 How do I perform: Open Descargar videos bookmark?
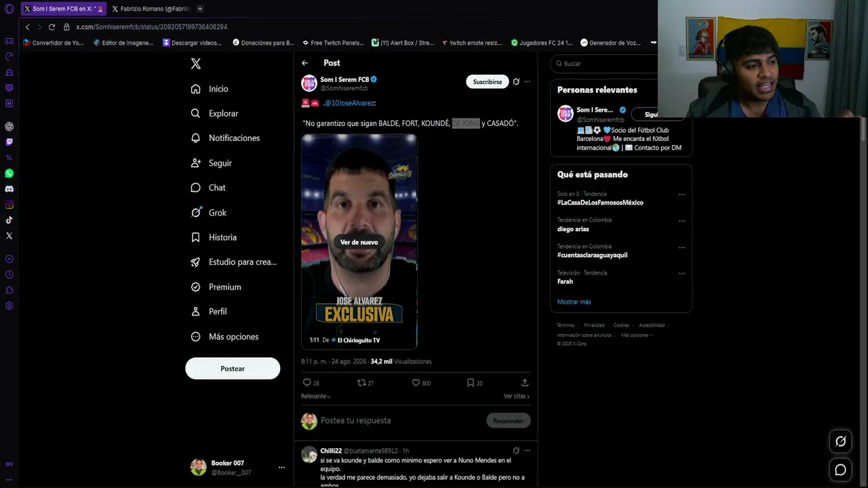(192, 43)
